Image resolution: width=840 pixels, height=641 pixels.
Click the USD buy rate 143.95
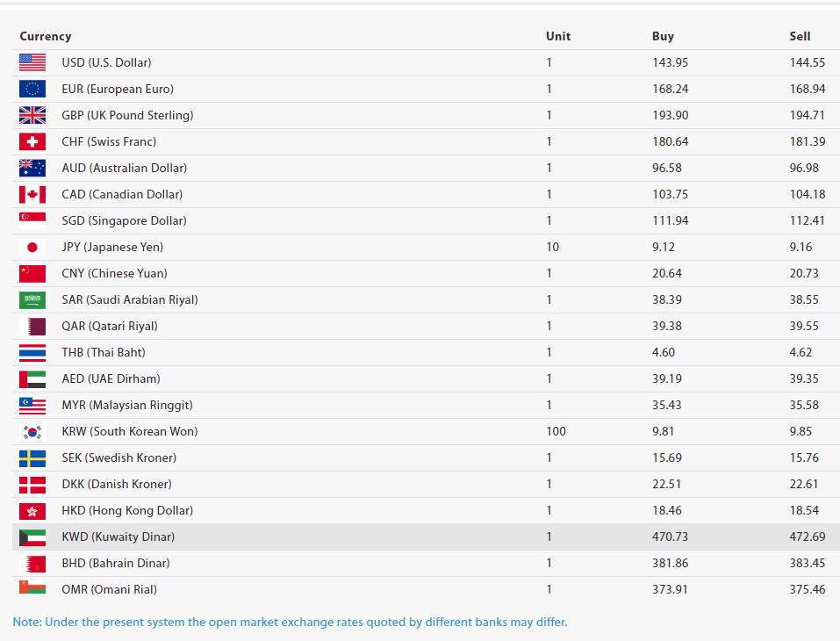point(670,62)
